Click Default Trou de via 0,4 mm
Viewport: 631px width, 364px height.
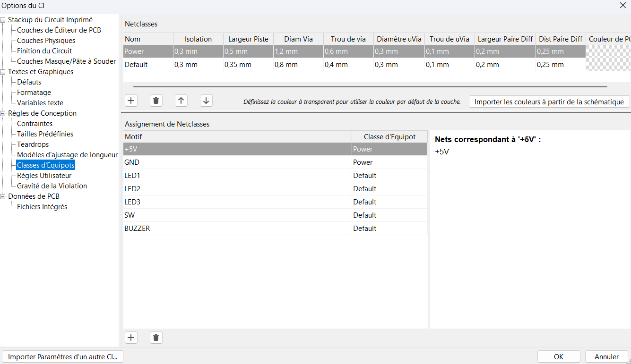(x=348, y=65)
